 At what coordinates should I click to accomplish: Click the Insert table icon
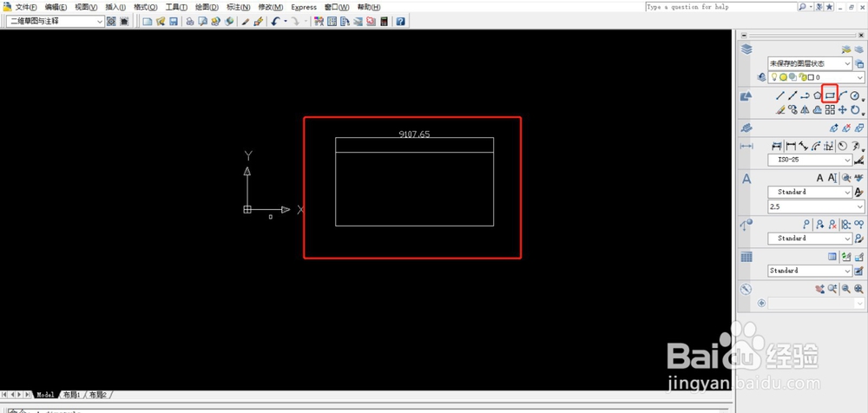(832, 256)
